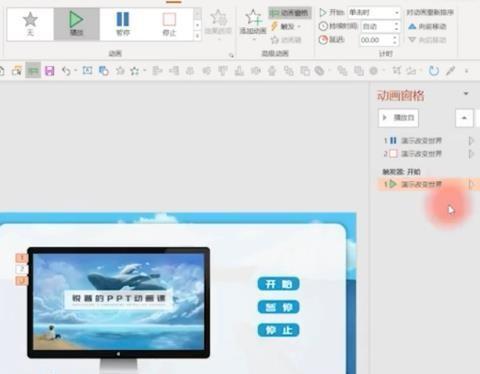Click the blue circular arrow toolbar icon

[x=434, y=71]
